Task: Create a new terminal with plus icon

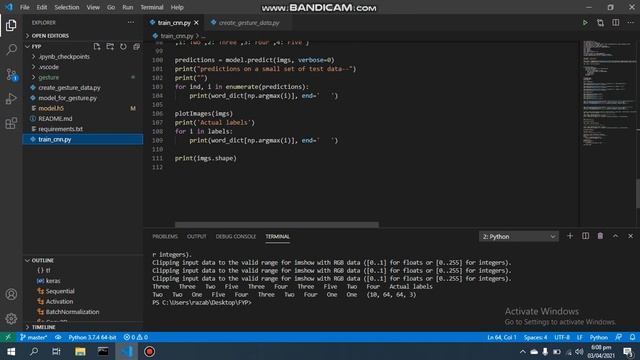Action: pos(570,236)
